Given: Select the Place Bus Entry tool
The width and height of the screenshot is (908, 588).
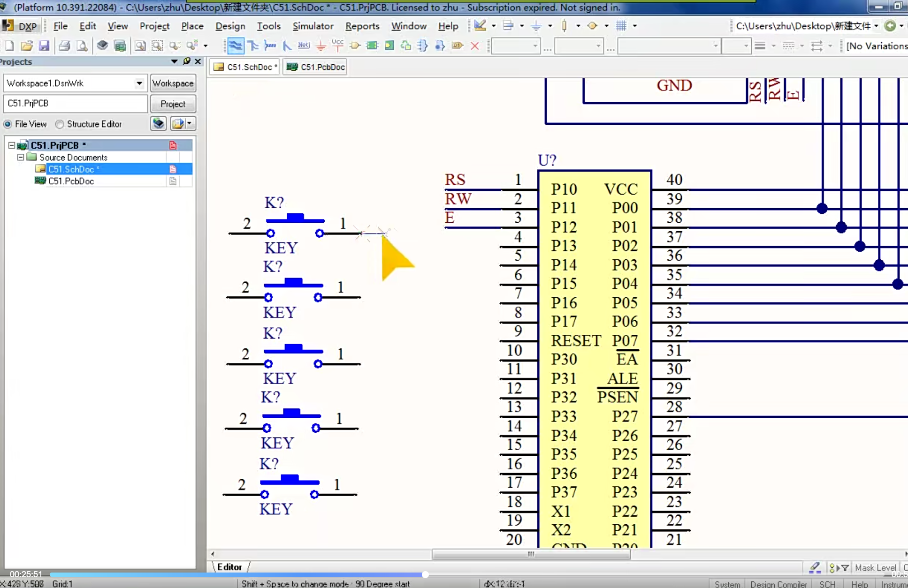Looking at the screenshot, I should click(x=287, y=45).
